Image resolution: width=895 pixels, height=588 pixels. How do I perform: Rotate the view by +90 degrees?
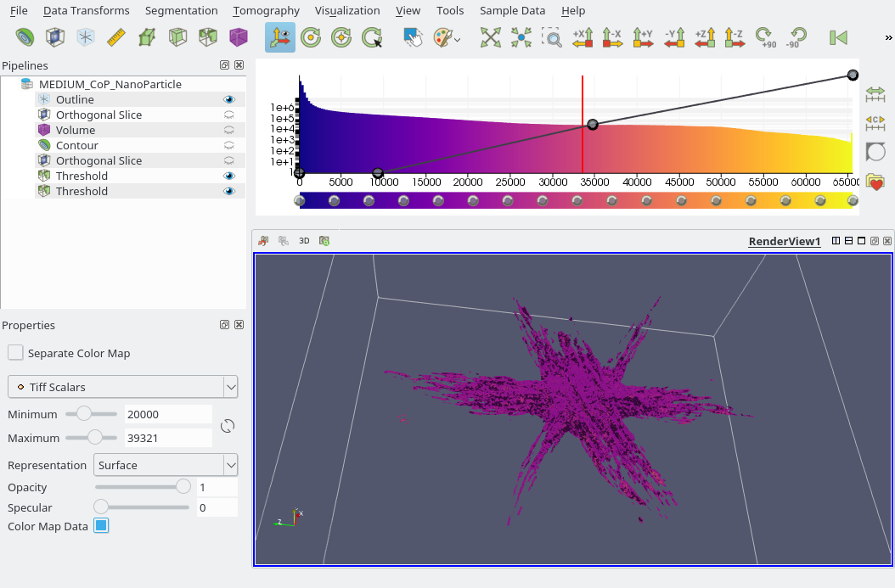765,37
